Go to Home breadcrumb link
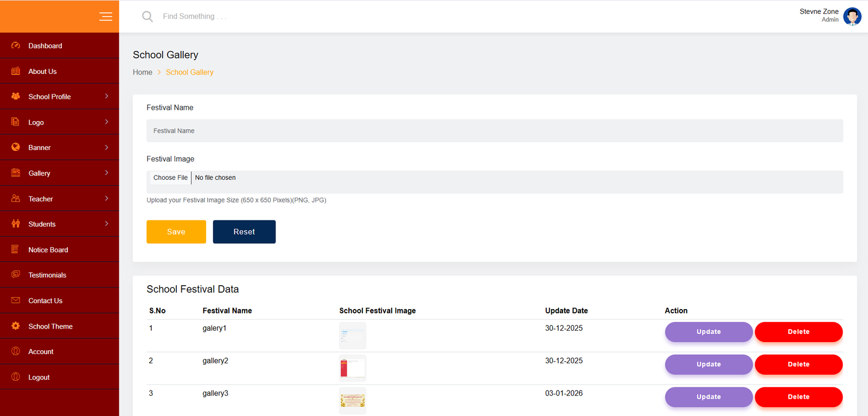 pyautogui.click(x=143, y=72)
